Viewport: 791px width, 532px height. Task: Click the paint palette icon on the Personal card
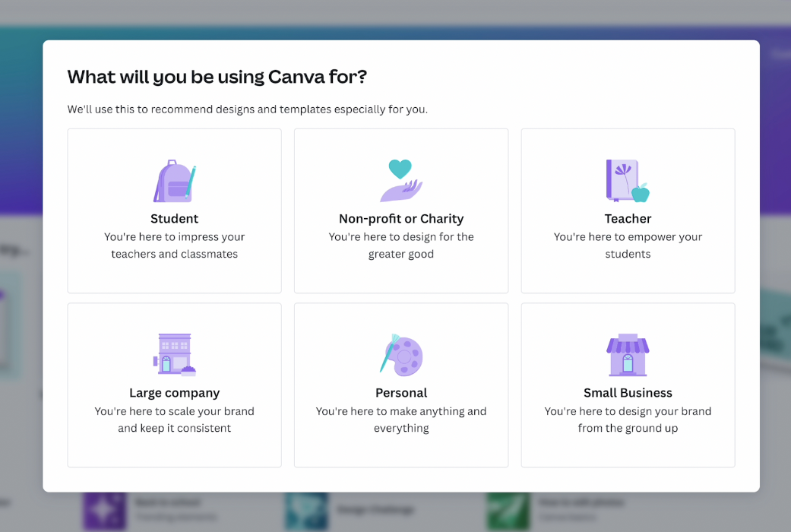(x=400, y=354)
